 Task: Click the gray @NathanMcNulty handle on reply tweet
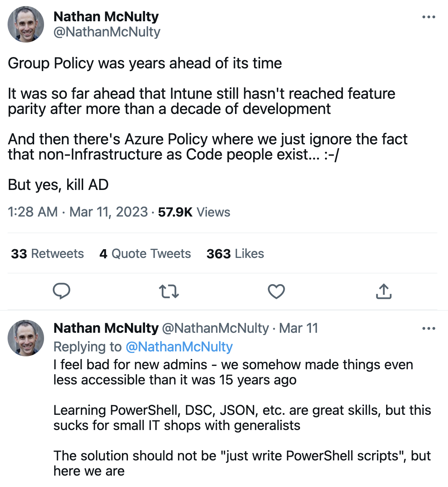[x=215, y=328]
